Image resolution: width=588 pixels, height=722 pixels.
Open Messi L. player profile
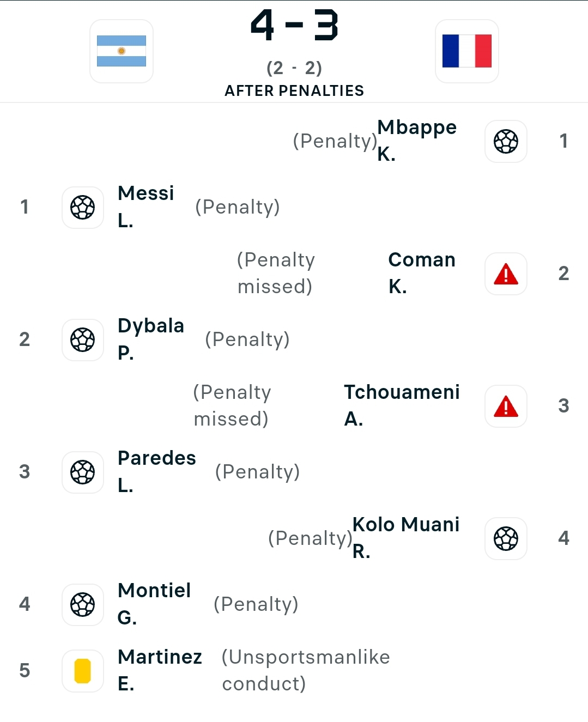tap(146, 207)
